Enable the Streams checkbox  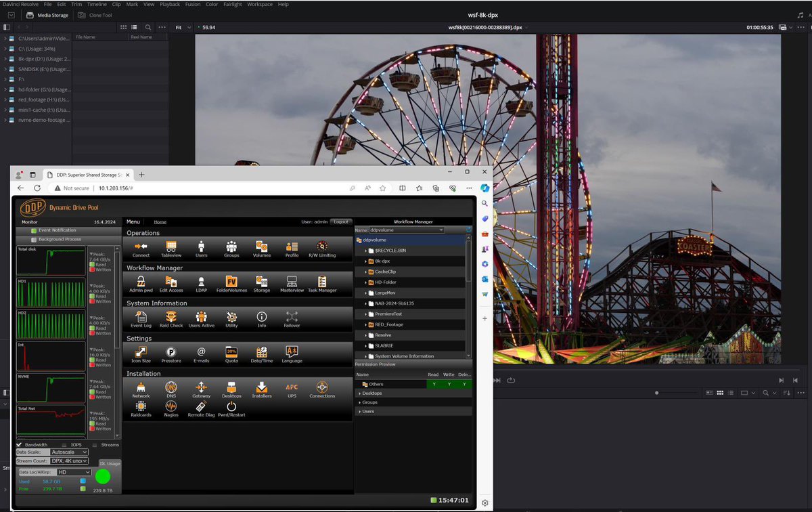click(x=94, y=445)
